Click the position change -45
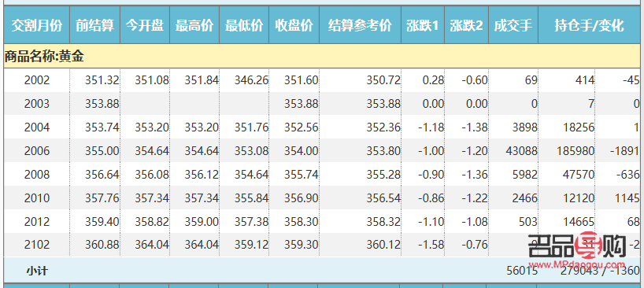Image resolution: width=644 pixels, height=288 pixels. (631, 80)
